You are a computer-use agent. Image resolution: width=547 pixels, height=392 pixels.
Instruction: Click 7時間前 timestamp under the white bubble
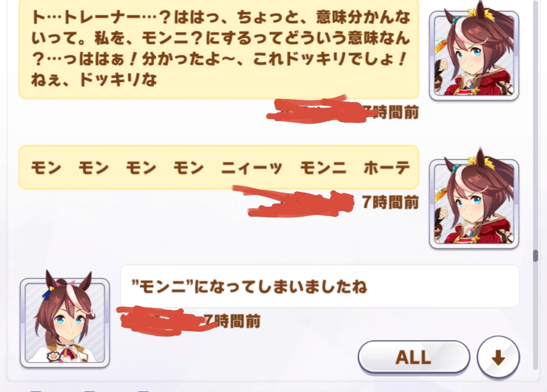pos(232,321)
